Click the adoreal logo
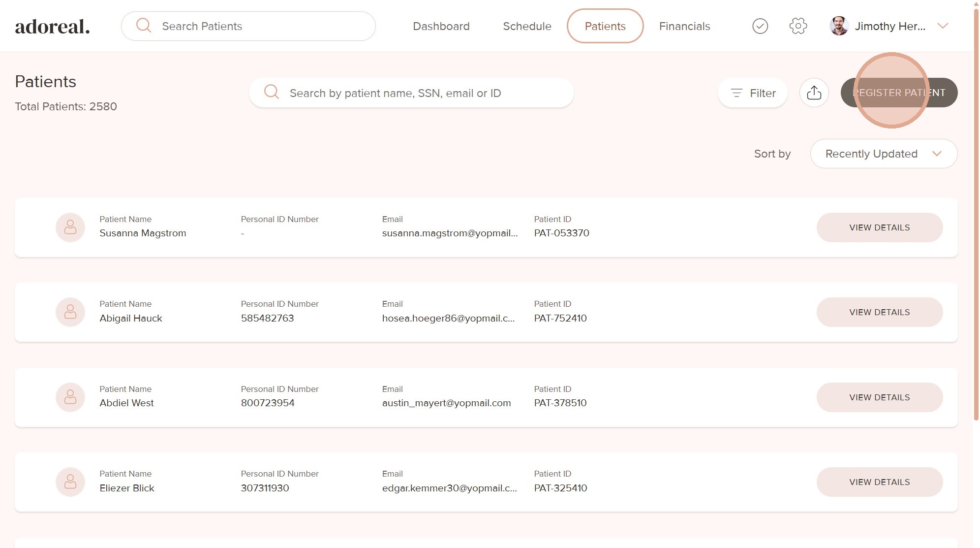Screen dimensions: 980x548 pos(52,27)
